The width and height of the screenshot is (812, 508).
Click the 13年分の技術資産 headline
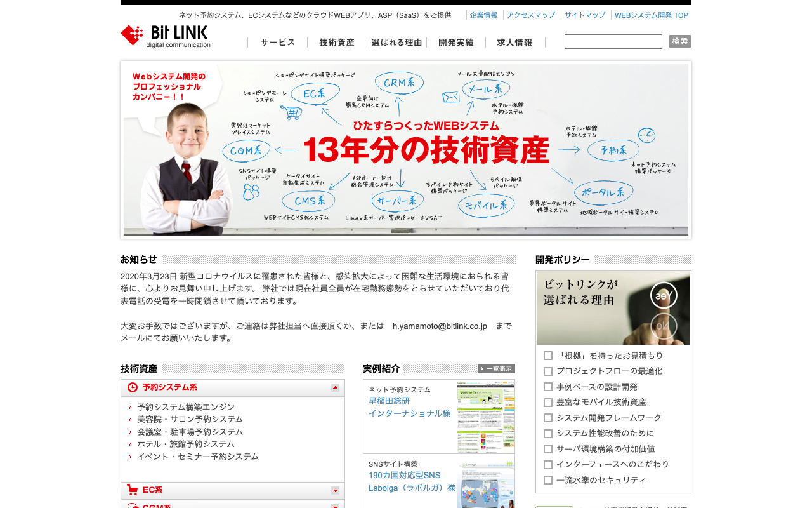426,150
